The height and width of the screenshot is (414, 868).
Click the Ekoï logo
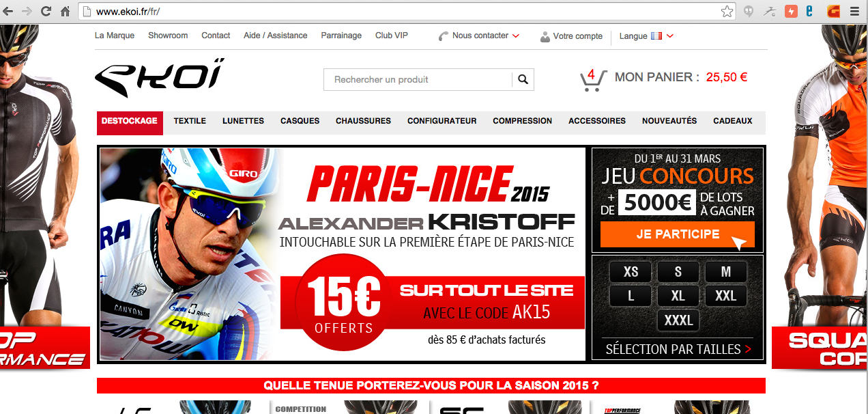point(159,78)
